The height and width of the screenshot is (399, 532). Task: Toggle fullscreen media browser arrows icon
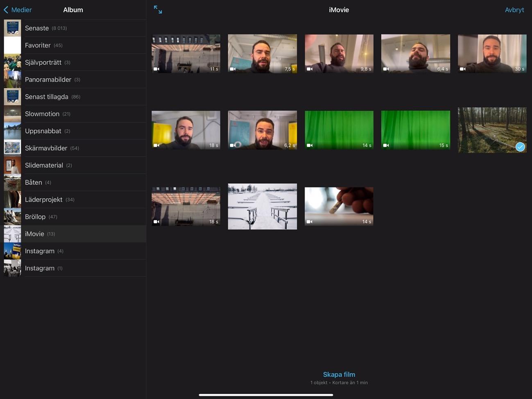(x=158, y=10)
